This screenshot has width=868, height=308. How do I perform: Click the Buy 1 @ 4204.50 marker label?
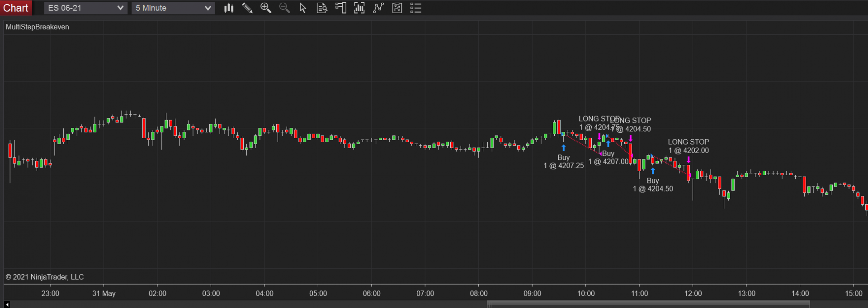coord(653,185)
